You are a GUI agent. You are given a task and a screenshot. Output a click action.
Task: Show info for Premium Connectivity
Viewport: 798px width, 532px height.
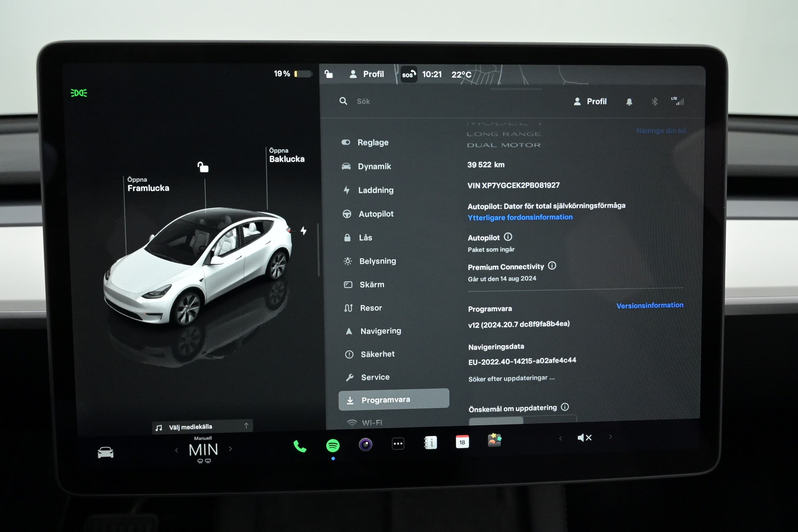pos(552,265)
